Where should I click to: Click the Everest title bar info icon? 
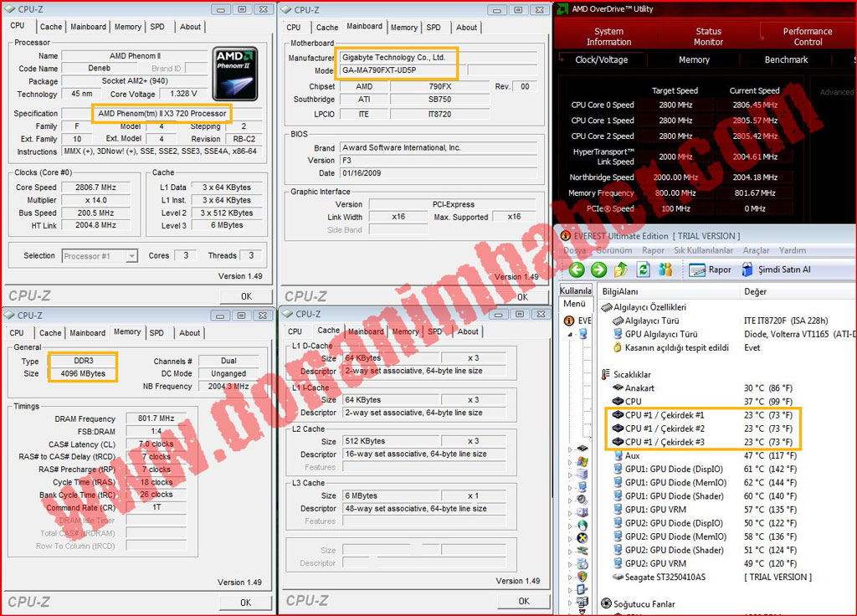(x=566, y=236)
